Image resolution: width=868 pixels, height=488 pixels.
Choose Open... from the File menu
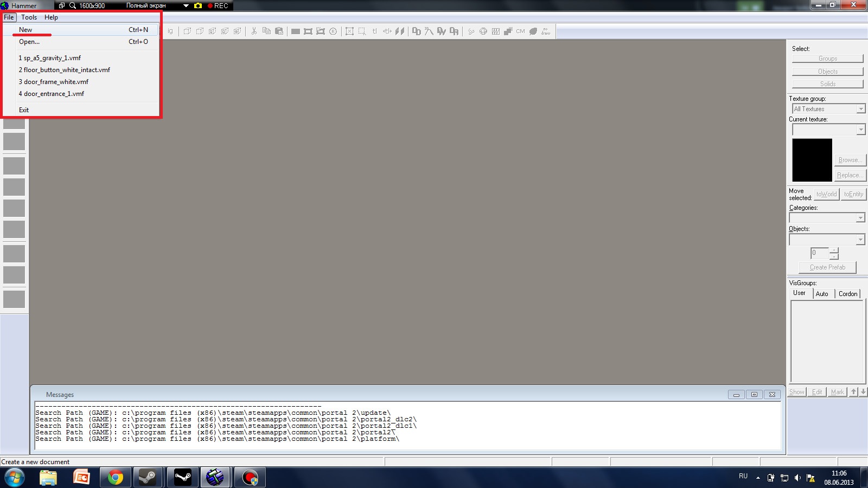tap(81, 42)
